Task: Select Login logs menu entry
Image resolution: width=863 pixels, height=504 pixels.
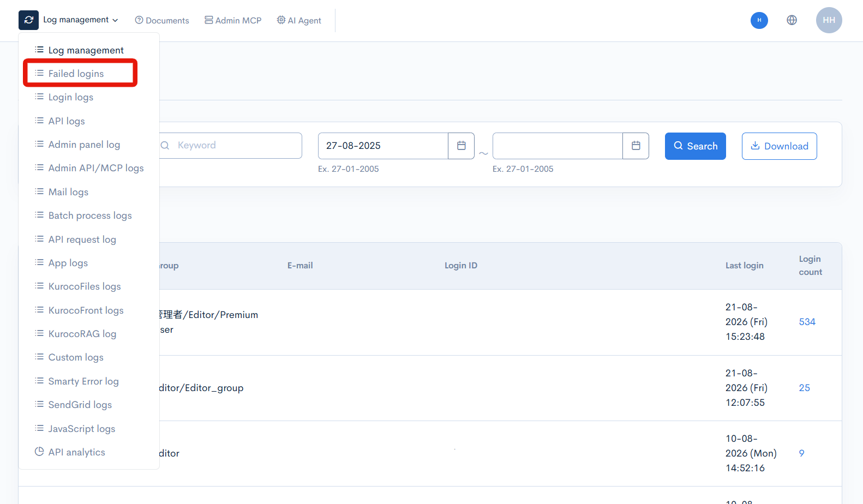Action: (x=64, y=97)
